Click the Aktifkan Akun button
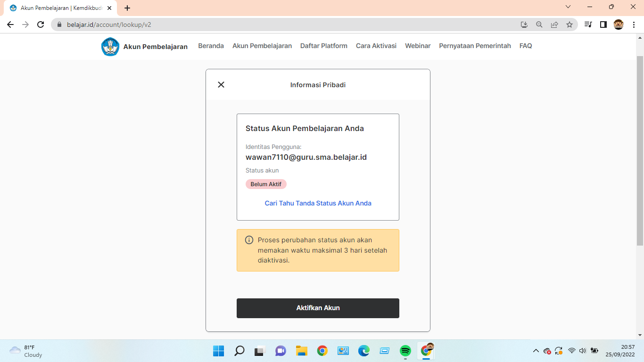644x362 pixels. click(318, 308)
